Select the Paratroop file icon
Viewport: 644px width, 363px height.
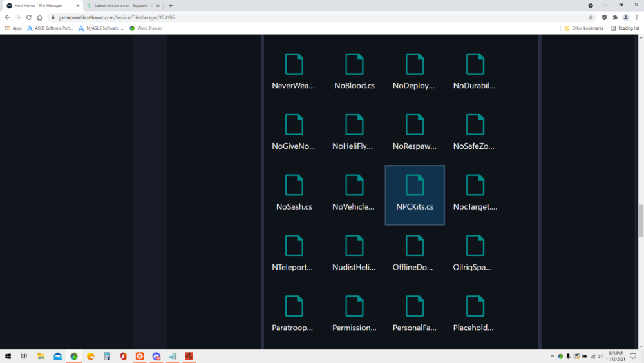[x=294, y=306]
